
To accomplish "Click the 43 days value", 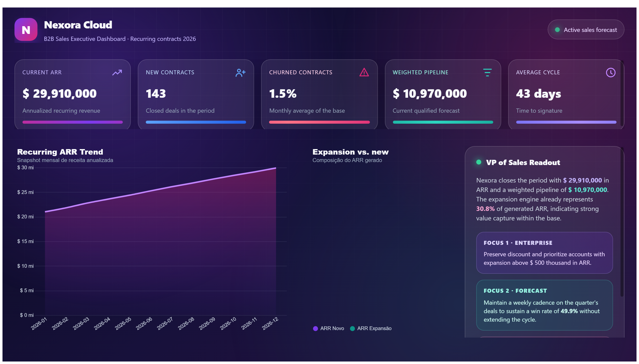I will [538, 94].
